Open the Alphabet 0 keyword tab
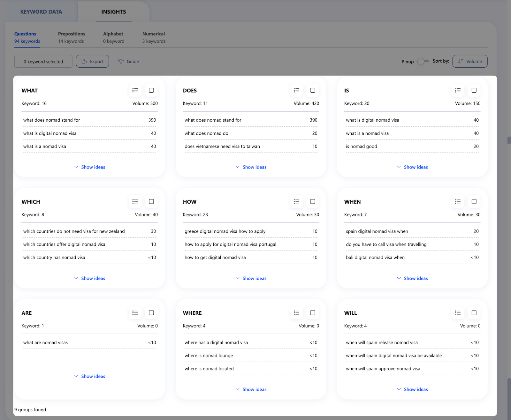Screen dimensions: 511x420 (114, 37)
